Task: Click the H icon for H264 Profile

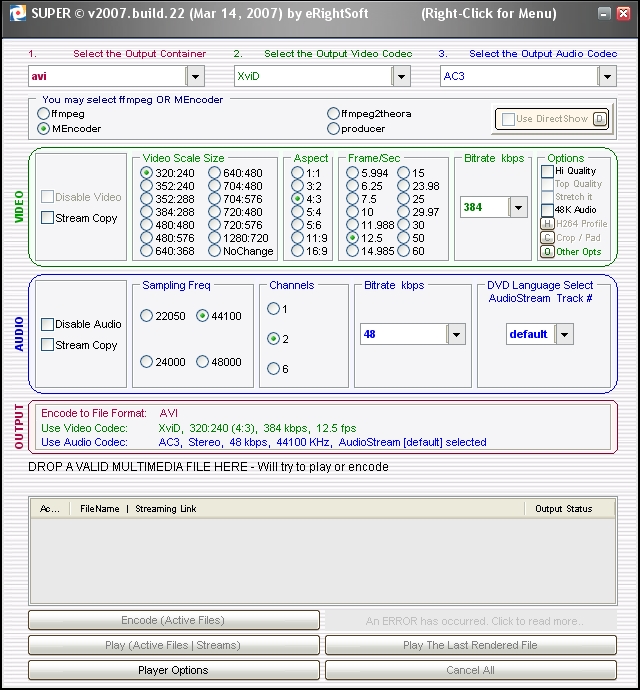Action: click(x=547, y=224)
